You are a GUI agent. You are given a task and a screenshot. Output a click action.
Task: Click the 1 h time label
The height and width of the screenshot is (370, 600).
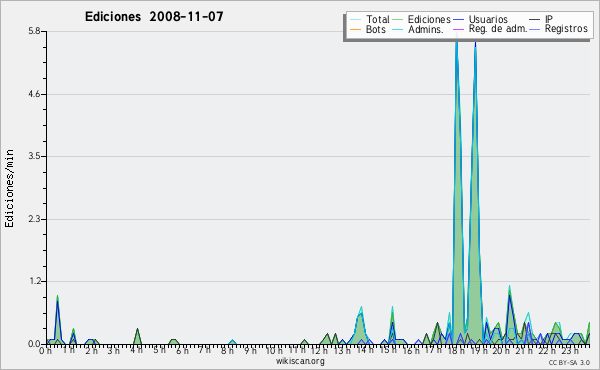(68, 350)
